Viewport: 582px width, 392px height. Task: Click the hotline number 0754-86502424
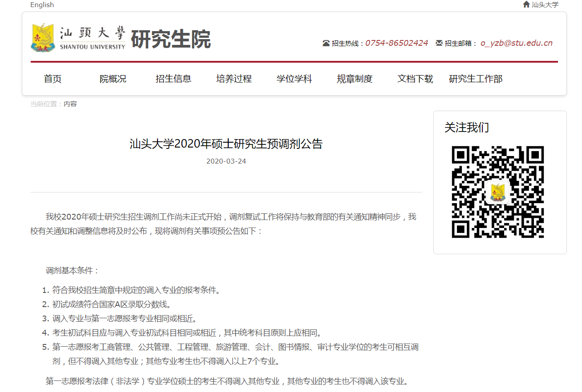pos(396,43)
